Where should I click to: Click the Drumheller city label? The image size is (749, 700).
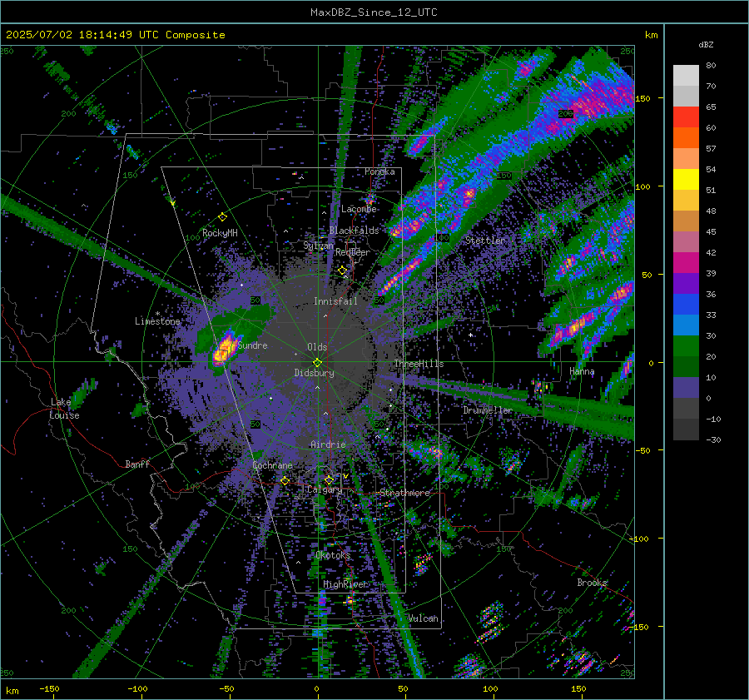(487, 410)
